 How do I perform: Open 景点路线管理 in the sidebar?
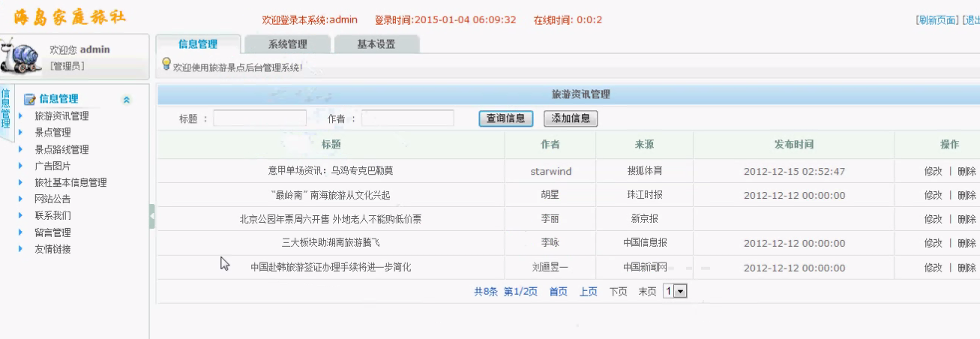click(61, 149)
